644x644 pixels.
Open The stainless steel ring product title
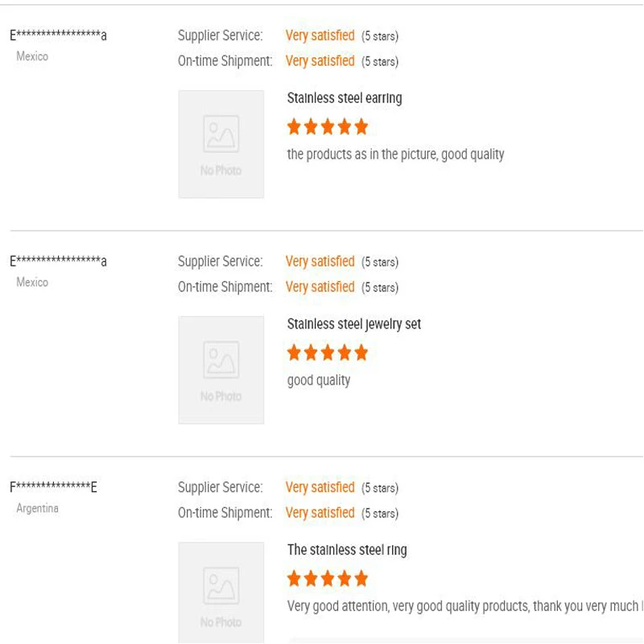pos(347,550)
